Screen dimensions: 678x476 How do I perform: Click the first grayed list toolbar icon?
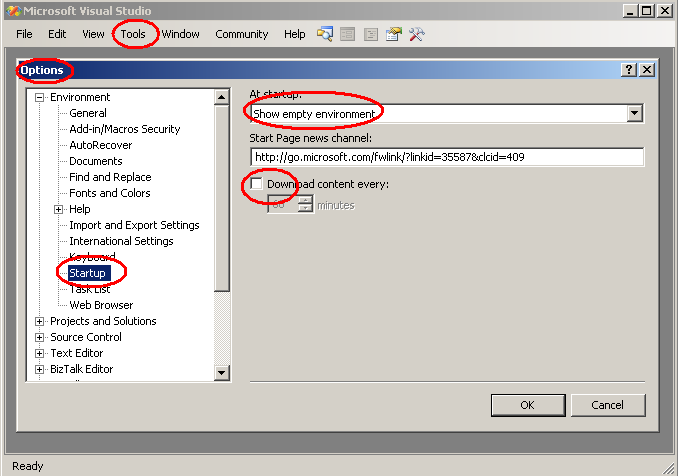tap(348, 34)
